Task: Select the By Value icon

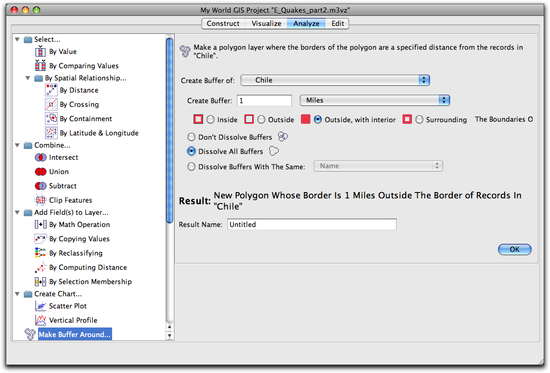Action: (x=40, y=52)
